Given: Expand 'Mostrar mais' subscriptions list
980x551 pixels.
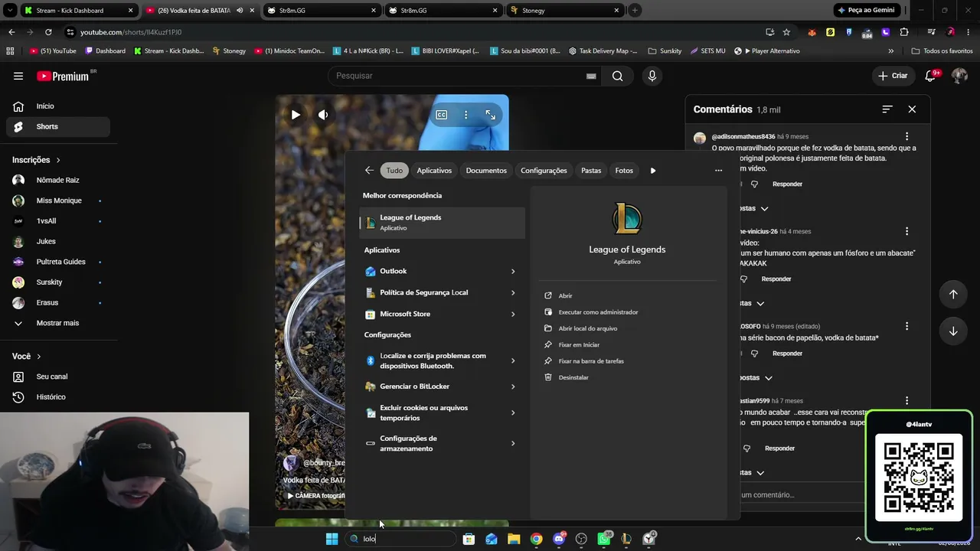Looking at the screenshot, I should (x=59, y=323).
